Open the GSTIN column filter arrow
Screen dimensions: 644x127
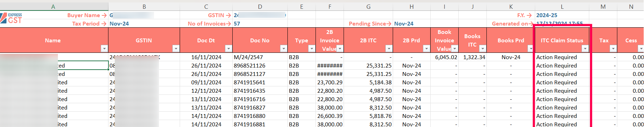pyautogui.click(x=176, y=49)
